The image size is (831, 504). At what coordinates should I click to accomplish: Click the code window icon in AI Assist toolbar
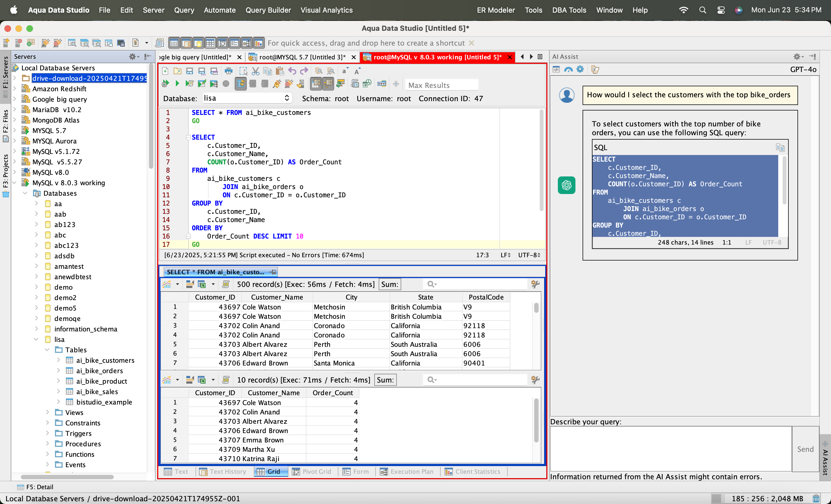pos(556,70)
